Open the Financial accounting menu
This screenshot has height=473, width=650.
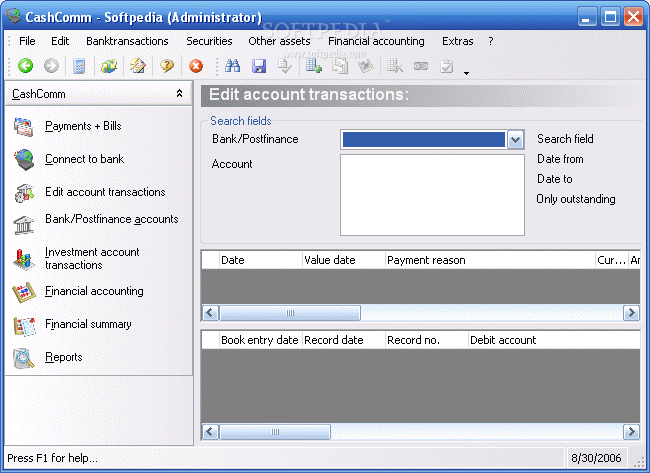pos(376,41)
